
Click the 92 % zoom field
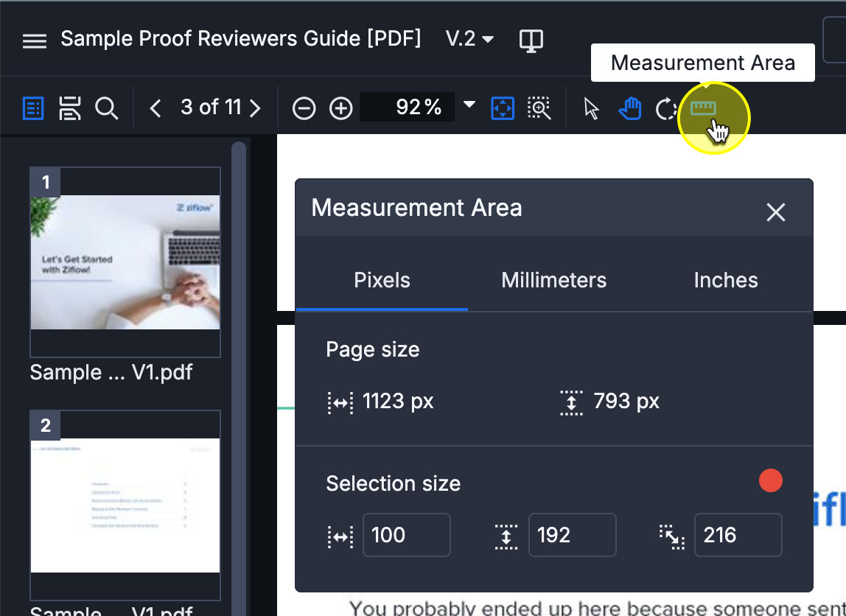click(x=407, y=107)
